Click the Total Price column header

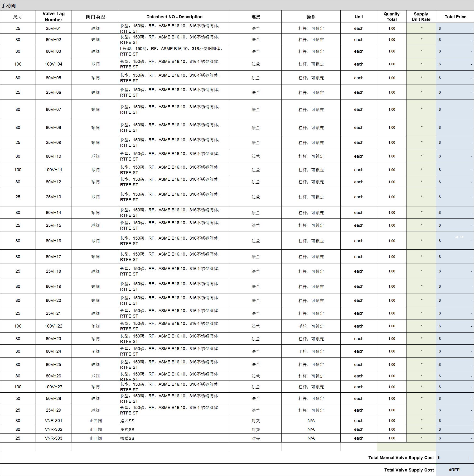tap(455, 17)
